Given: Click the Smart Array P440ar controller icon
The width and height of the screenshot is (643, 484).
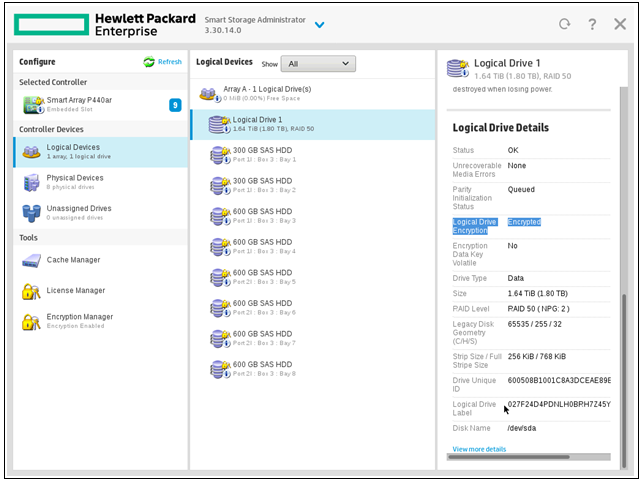Looking at the screenshot, I should click(x=33, y=105).
